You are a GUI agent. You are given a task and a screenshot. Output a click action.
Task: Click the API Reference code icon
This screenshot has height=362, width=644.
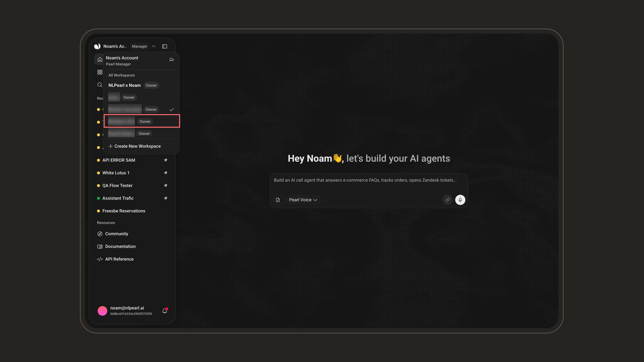(100, 259)
